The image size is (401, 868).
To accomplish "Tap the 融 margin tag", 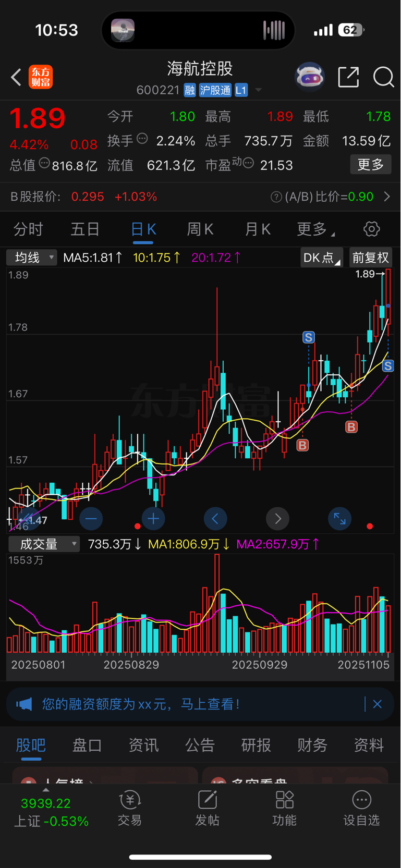I will [x=190, y=90].
